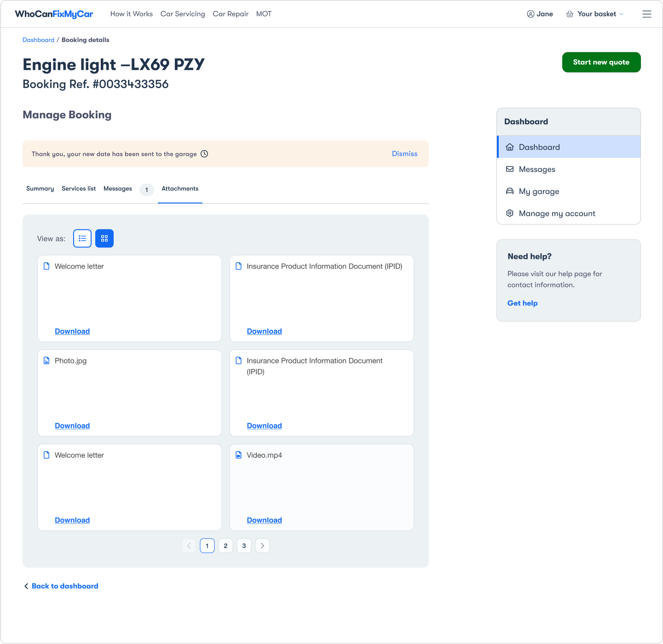The height and width of the screenshot is (644, 663).
Task: Dismiss the garage notification banner
Action: point(404,154)
